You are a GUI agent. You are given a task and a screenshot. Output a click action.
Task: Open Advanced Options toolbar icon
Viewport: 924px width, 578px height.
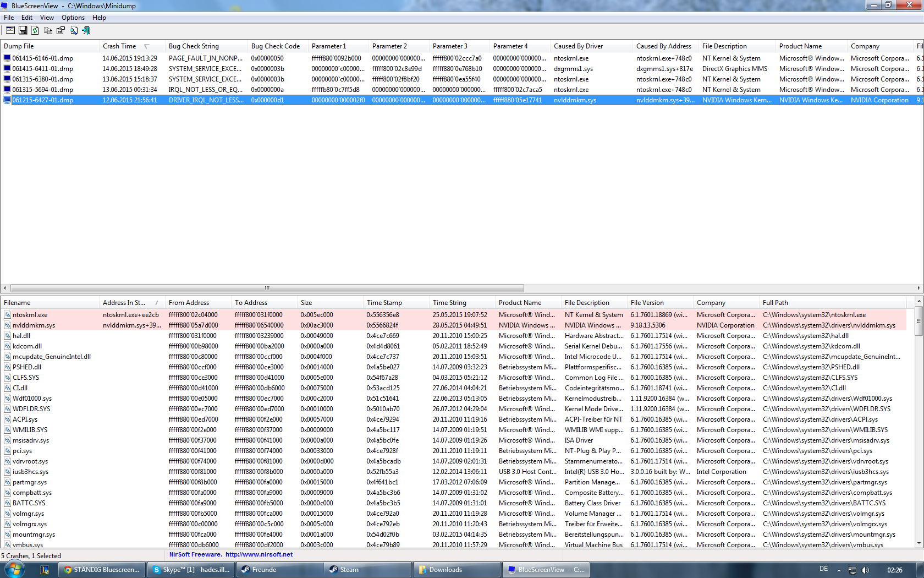(10, 30)
